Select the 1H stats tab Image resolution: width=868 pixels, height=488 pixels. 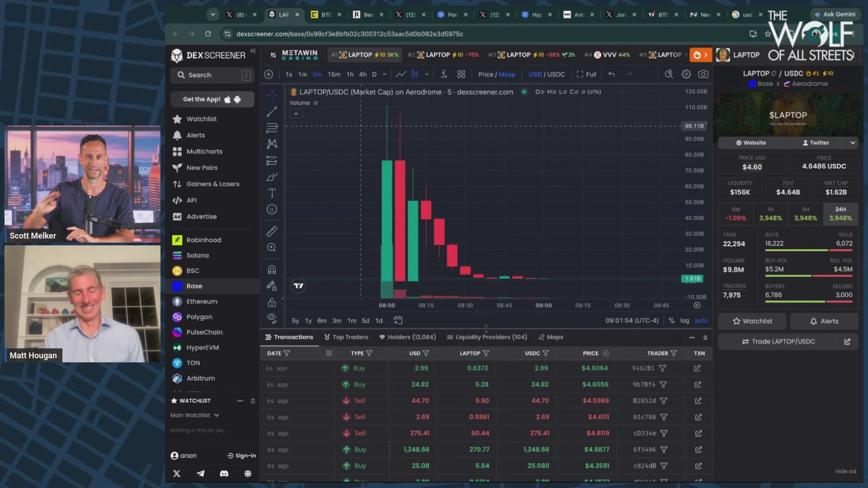click(x=770, y=214)
